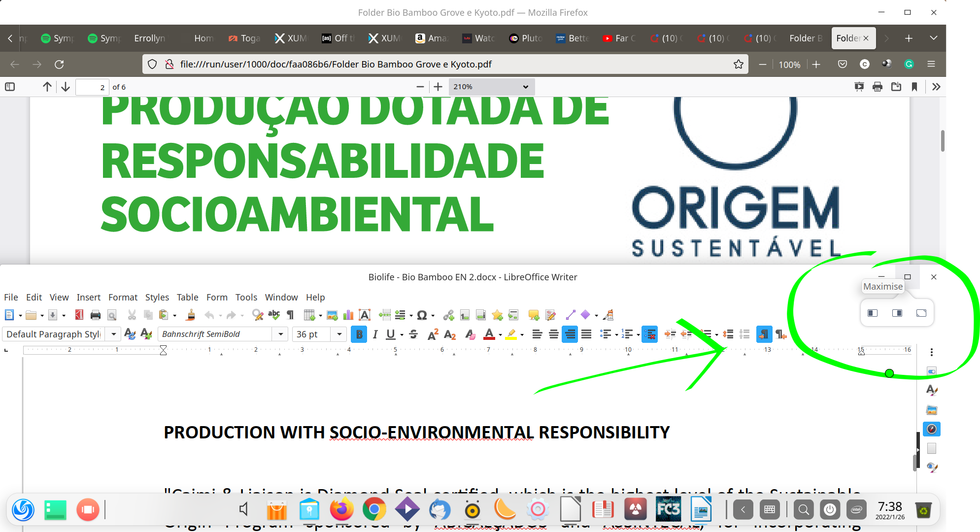
Task: Click the Insert Image icon
Action: [332, 315]
